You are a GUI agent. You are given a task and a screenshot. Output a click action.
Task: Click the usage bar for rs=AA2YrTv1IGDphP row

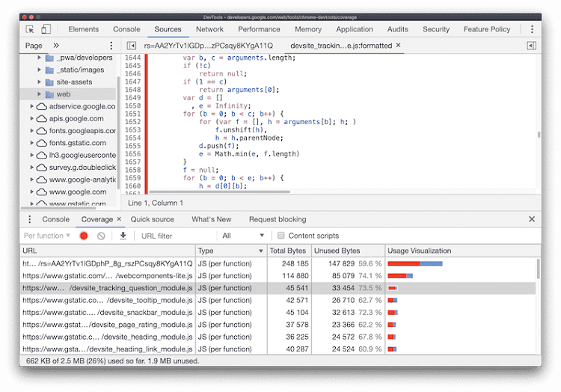(415, 263)
